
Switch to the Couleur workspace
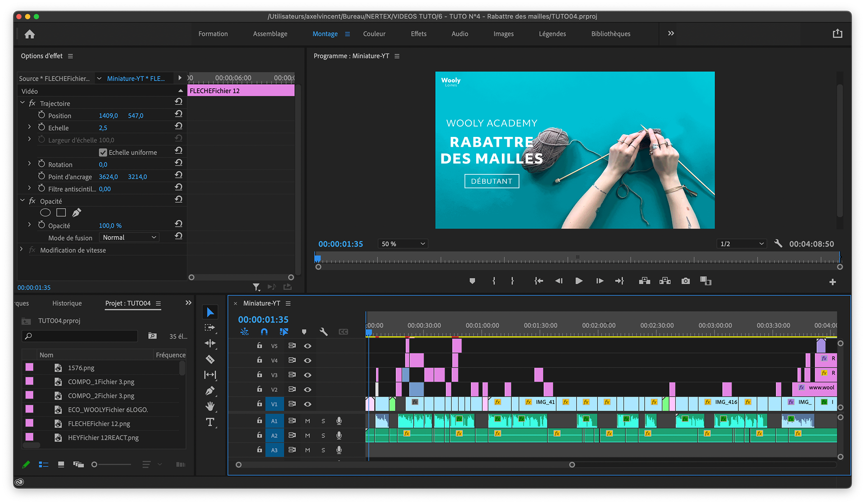(374, 34)
